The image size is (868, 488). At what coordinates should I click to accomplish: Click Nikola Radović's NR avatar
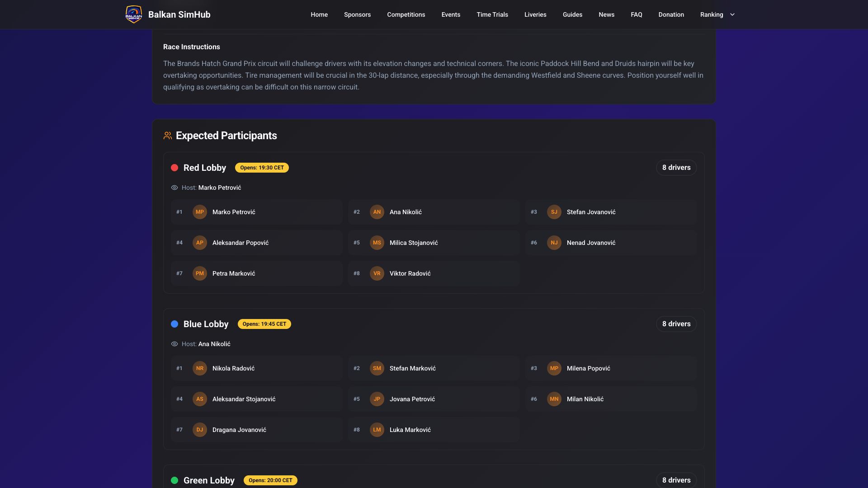tap(199, 368)
